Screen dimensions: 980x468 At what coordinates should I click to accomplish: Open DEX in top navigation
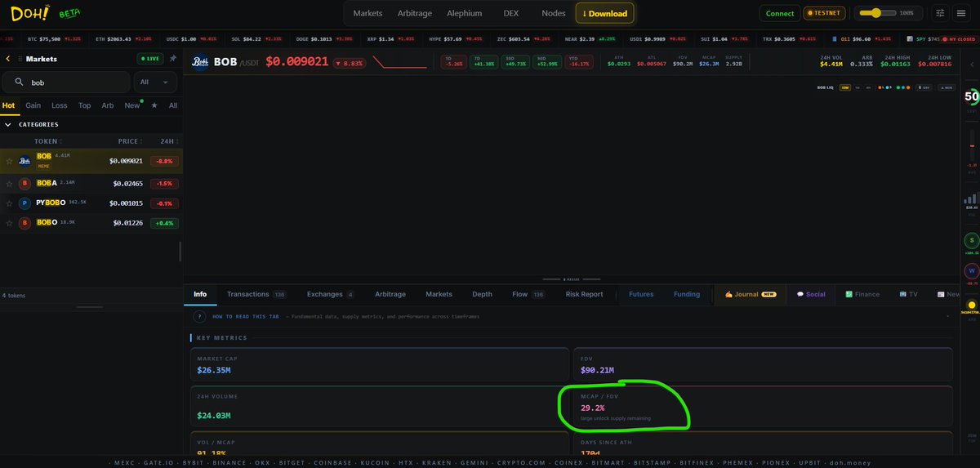click(510, 13)
